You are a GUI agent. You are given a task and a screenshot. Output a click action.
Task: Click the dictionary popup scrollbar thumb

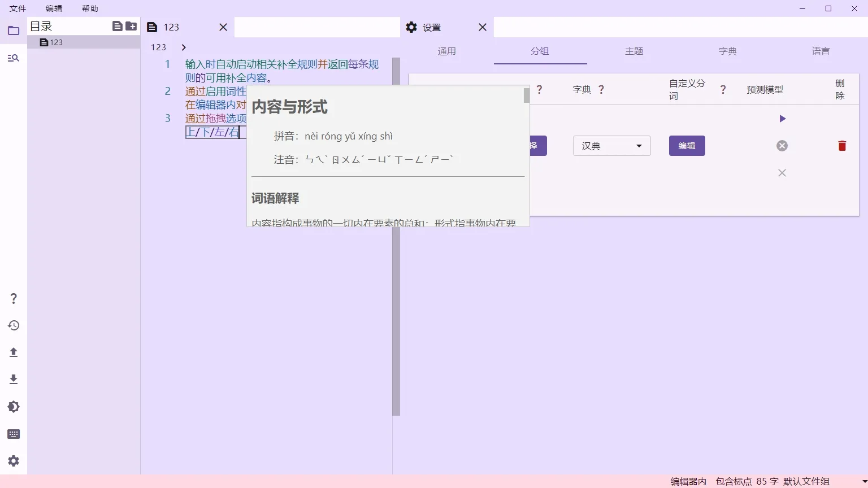[x=527, y=95]
